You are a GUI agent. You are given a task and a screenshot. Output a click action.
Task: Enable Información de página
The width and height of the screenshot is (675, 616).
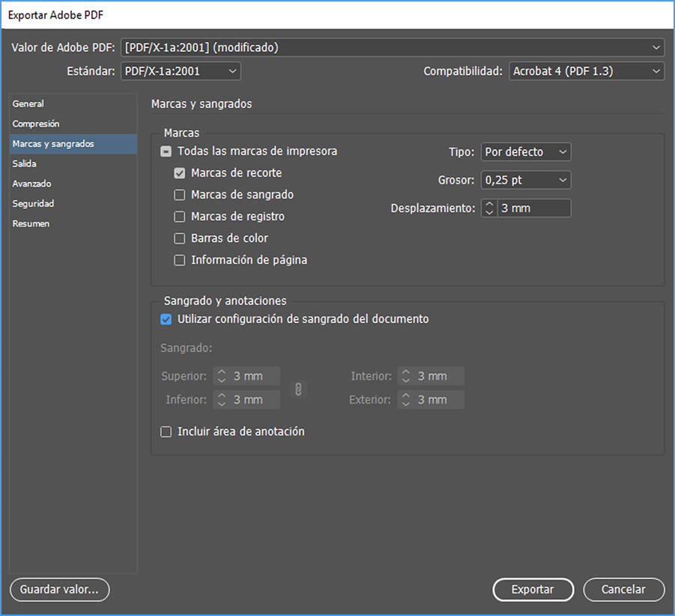pos(180,261)
